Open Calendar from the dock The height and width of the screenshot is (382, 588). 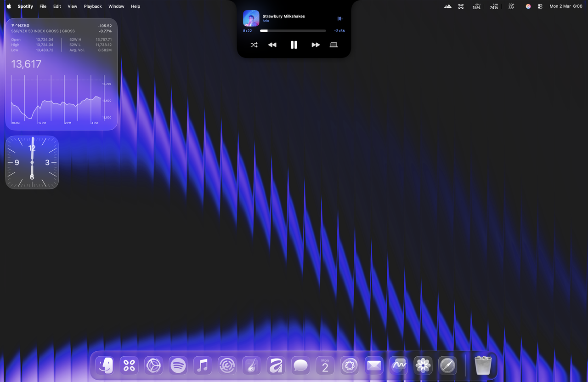[x=325, y=366]
